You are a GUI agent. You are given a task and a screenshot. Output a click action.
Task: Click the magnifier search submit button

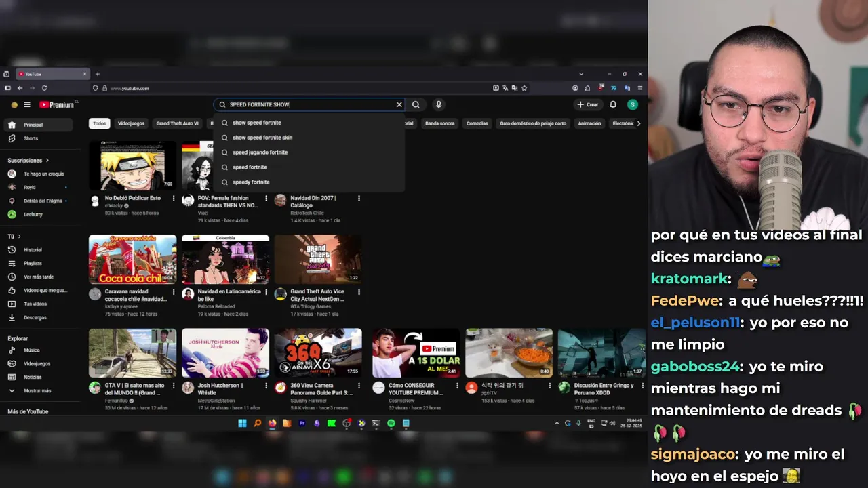pyautogui.click(x=416, y=104)
